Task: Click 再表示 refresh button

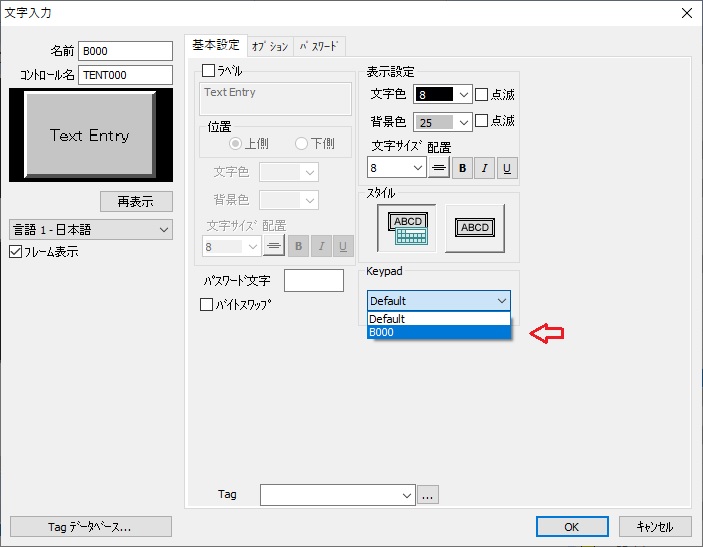Action: point(136,202)
